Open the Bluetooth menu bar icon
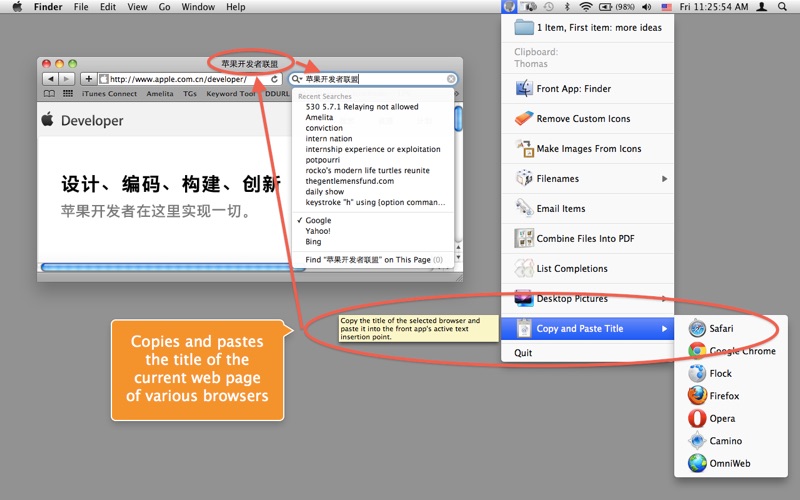The height and width of the screenshot is (500, 800). (567, 7)
